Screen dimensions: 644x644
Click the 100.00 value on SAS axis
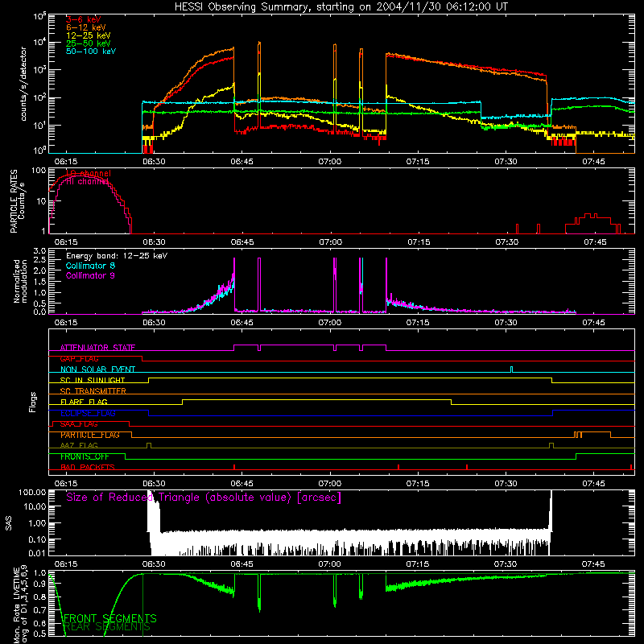pos(32,492)
